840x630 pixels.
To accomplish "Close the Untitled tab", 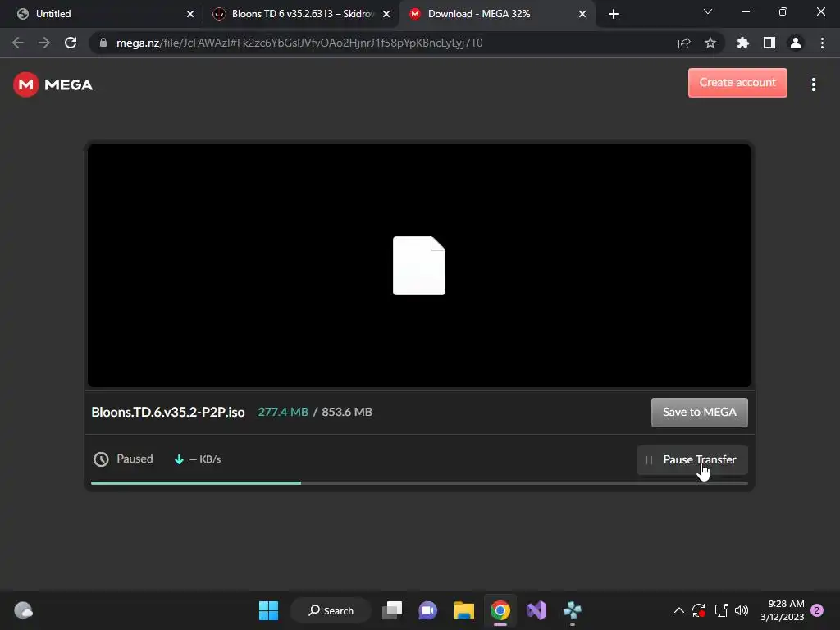I will [x=190, y=14].
